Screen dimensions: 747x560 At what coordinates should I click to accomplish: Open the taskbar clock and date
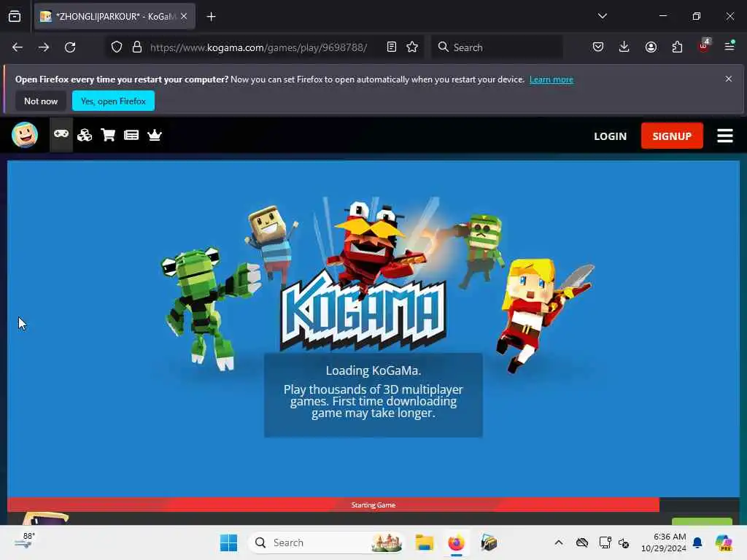point(663,542)
